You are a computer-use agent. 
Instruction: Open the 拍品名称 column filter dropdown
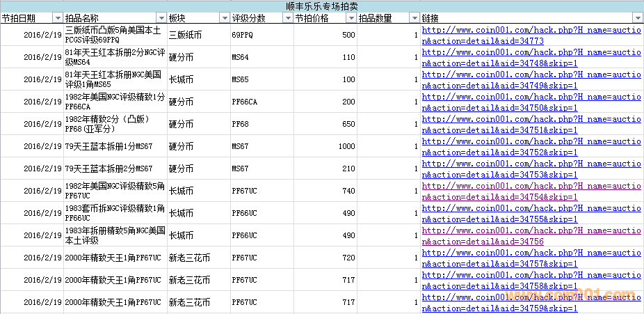pos(161,17)
